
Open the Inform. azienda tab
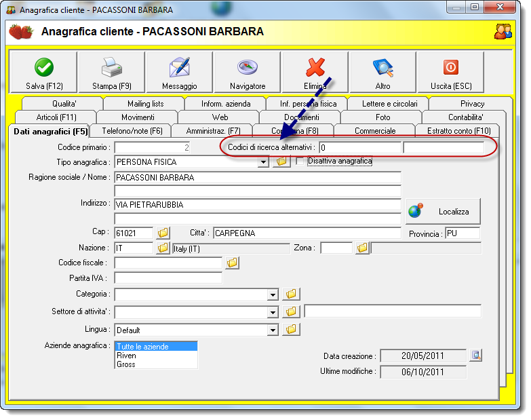click(226, 104)
